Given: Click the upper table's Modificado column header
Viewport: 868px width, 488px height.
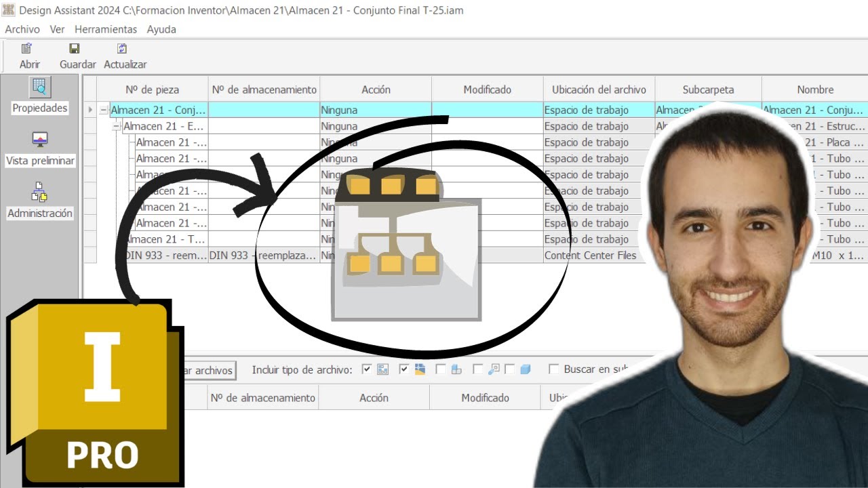Looking at the screenshot, I should (x=488, y=89).
